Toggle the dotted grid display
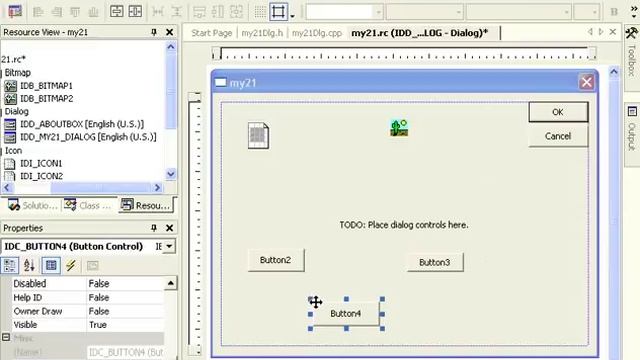This screenshot has width=640, height=360. point(260,11)
